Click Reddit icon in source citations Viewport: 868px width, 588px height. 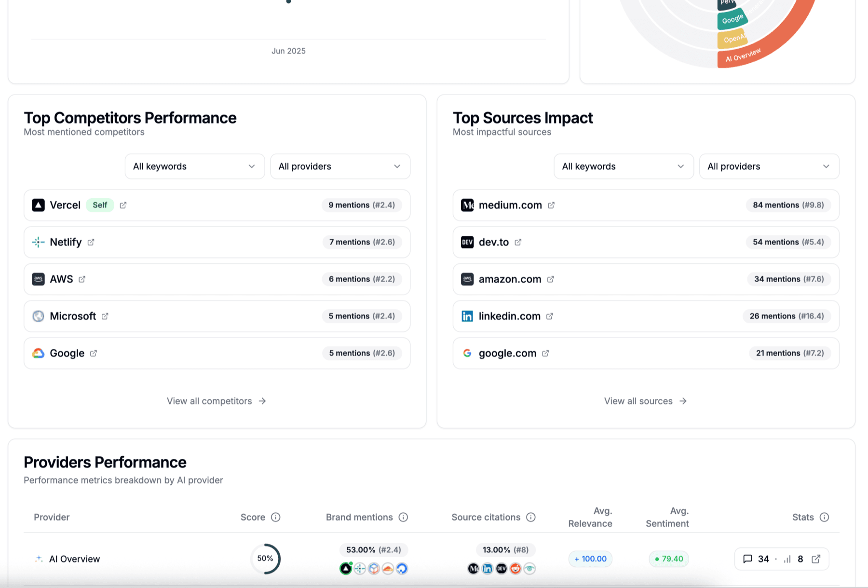click(x=515, y=569)
